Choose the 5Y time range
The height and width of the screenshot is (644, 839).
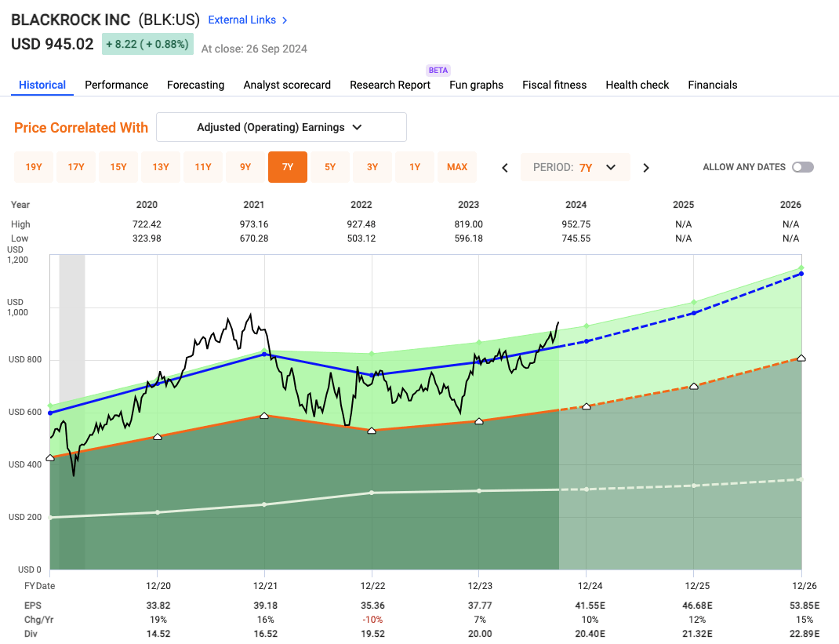pos(330,167)
